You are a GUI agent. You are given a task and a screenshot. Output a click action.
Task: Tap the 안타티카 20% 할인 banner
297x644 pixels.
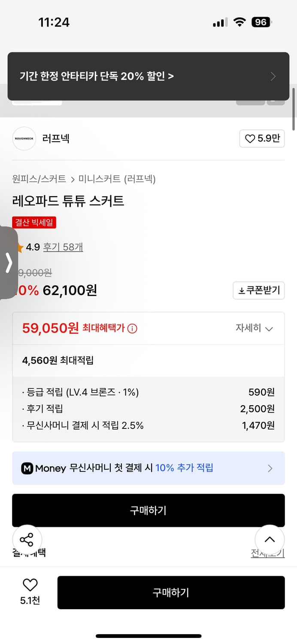pyautogui.click(x=148, y=76)
